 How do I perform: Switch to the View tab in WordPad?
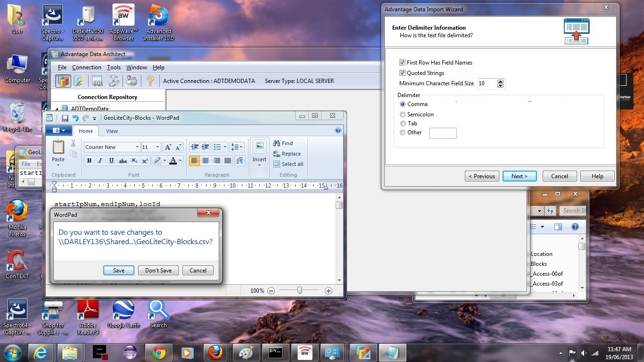112,131
